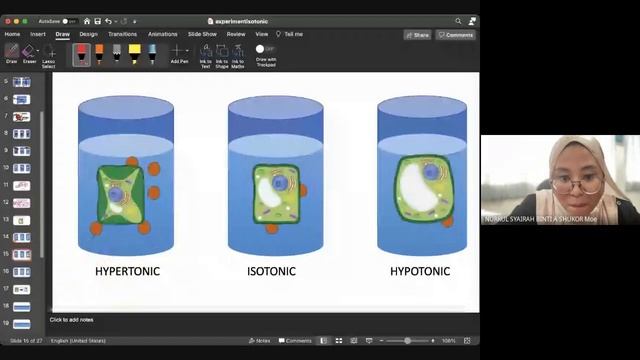Toggle the Draw with Trackpad switch
This screenshot has height=360, width=640.
[265, 49]
